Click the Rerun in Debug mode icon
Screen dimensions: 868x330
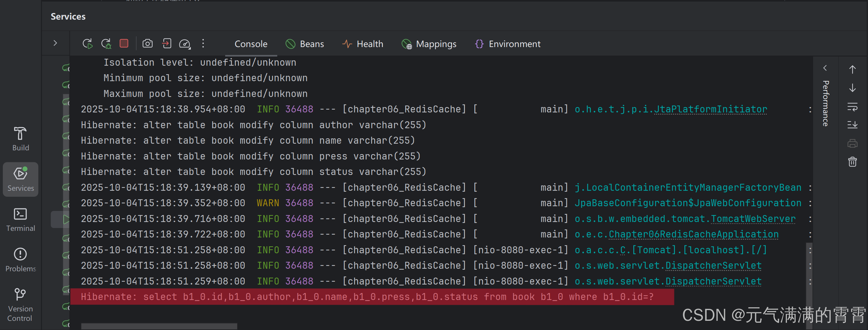(107, 44)
